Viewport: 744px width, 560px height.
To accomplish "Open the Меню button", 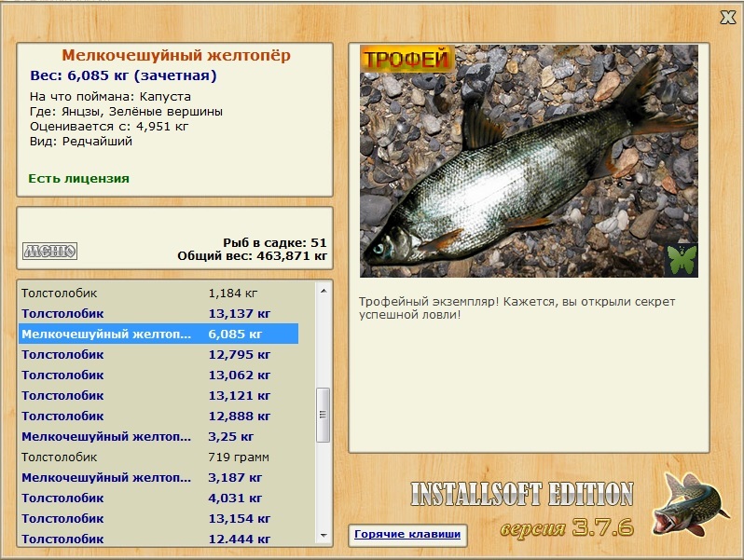I will (x=49, y=251).
